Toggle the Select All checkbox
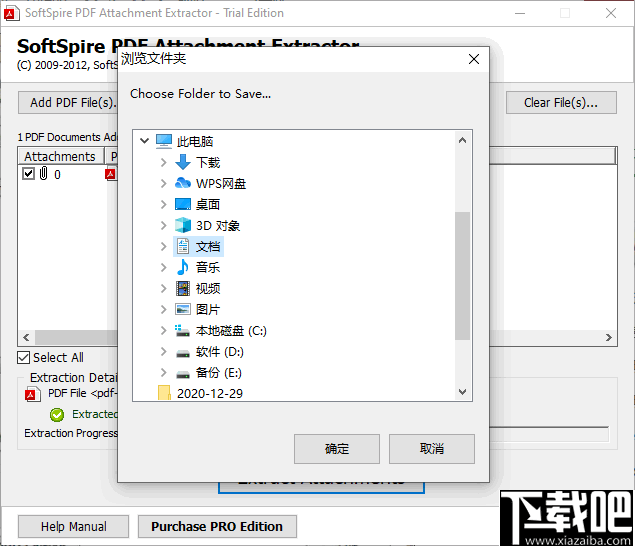This screenshot has width=635, height=546. coord(23,357)
